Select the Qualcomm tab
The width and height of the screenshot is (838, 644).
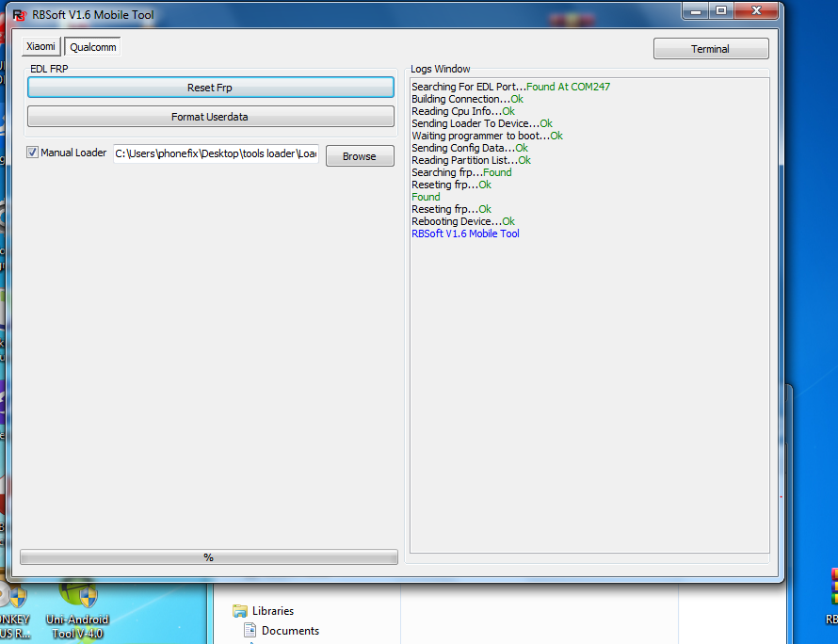pos(92,47)
